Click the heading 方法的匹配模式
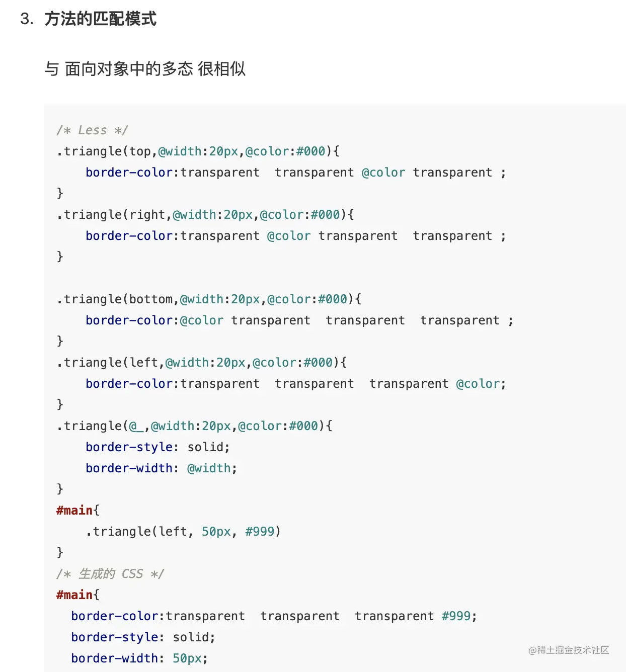 (x=101, y=19)
